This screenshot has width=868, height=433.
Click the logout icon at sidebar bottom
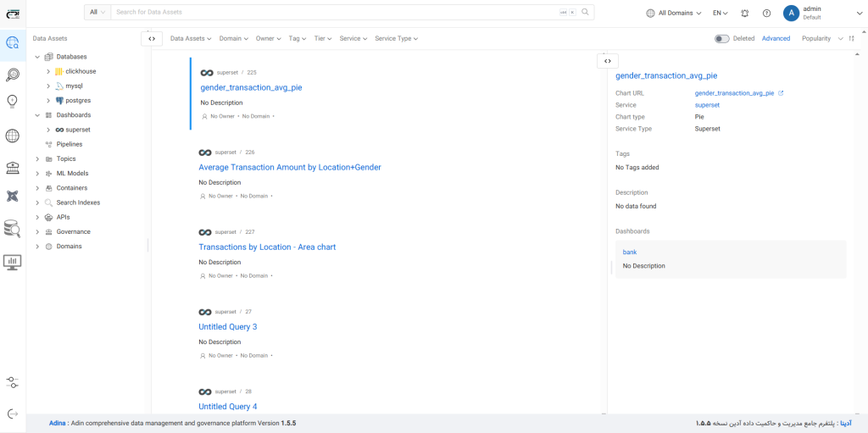coord(13,413)
